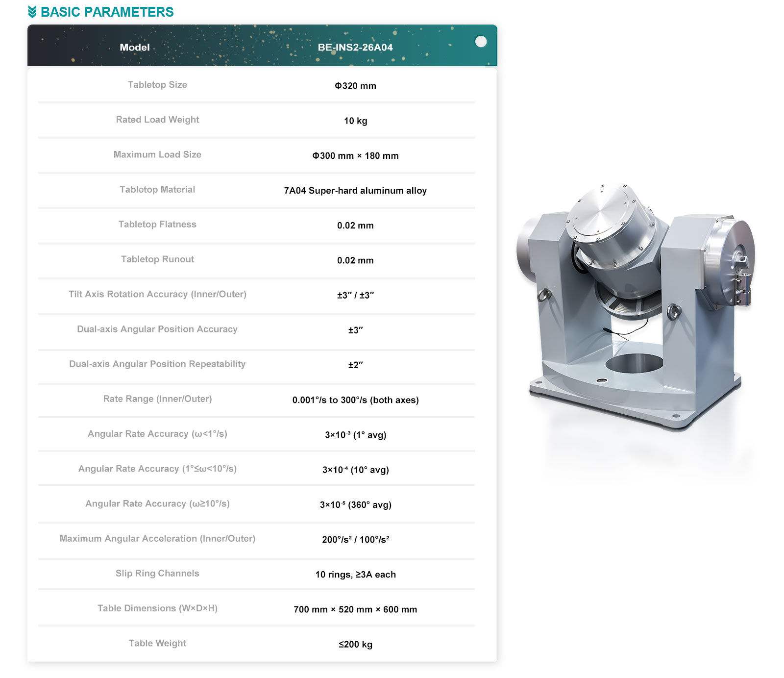Click the double chevron icon beside Basic Parameters
Viewport: 784px width, 678px height.
coord(32,12)
